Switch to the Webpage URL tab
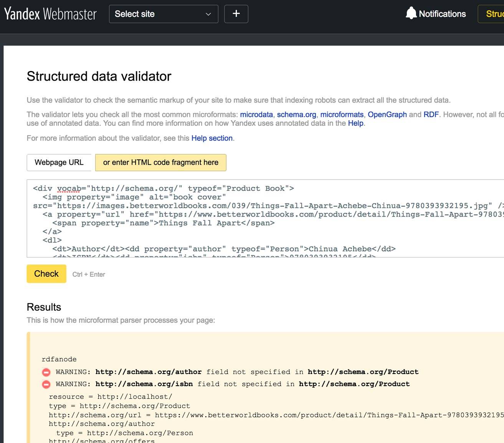 [x=59, y=162]
